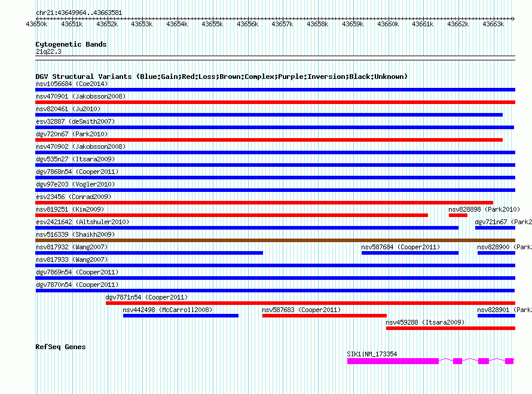The image size is (532, 394).
Task: Select the dgv97e203 (Vogler2010) variant bar
Action: 275,190
